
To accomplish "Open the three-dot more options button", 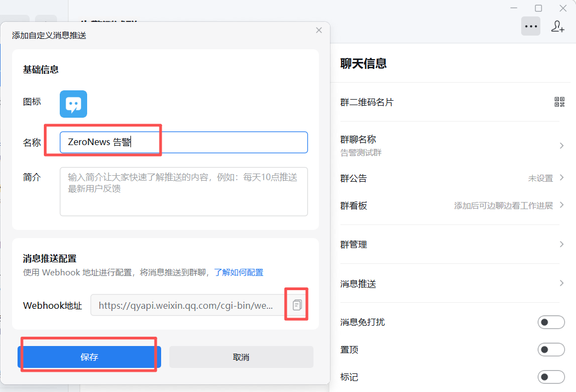I will tap(531, 26).
